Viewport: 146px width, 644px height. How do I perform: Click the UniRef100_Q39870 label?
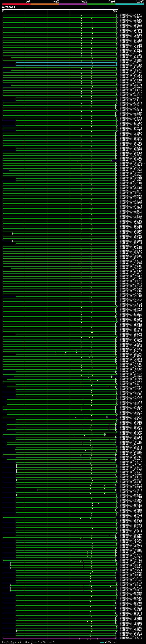131,63
